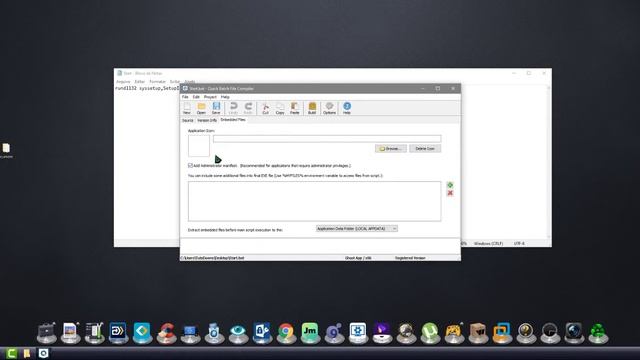This screenshot has width=640, height=360.
Task: Open the cardboard box icon in the dock
Action: 478,332
